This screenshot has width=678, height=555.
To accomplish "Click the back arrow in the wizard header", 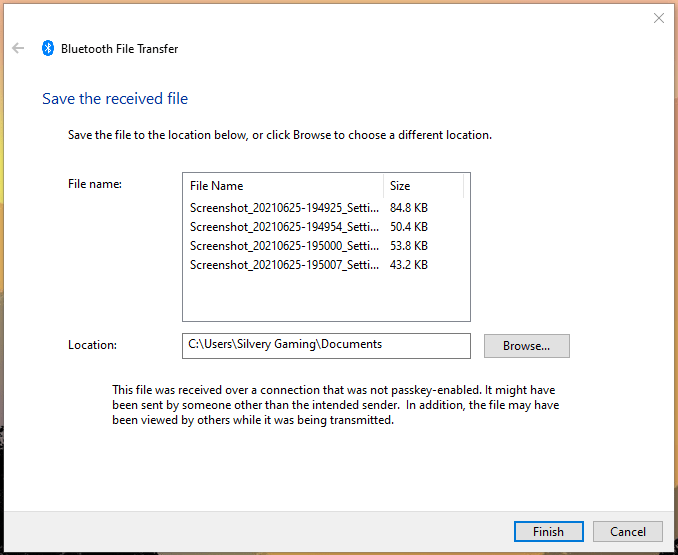I will point(18,48).
